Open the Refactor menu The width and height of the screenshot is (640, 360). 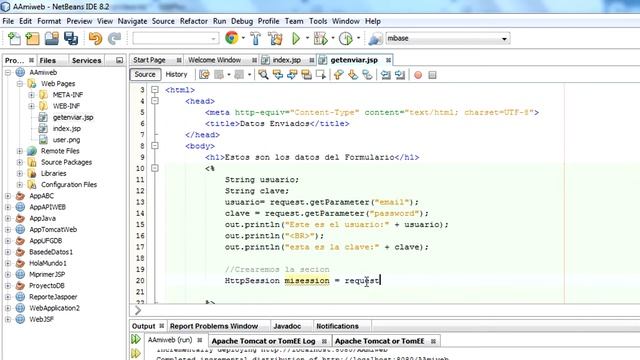pyautogui.click(x=194, y=21)
